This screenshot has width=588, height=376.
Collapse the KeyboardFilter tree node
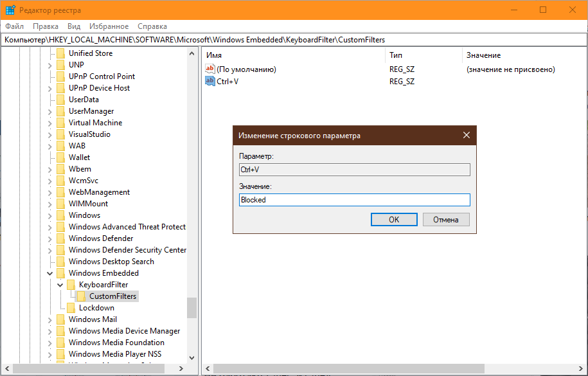(60, 285)
